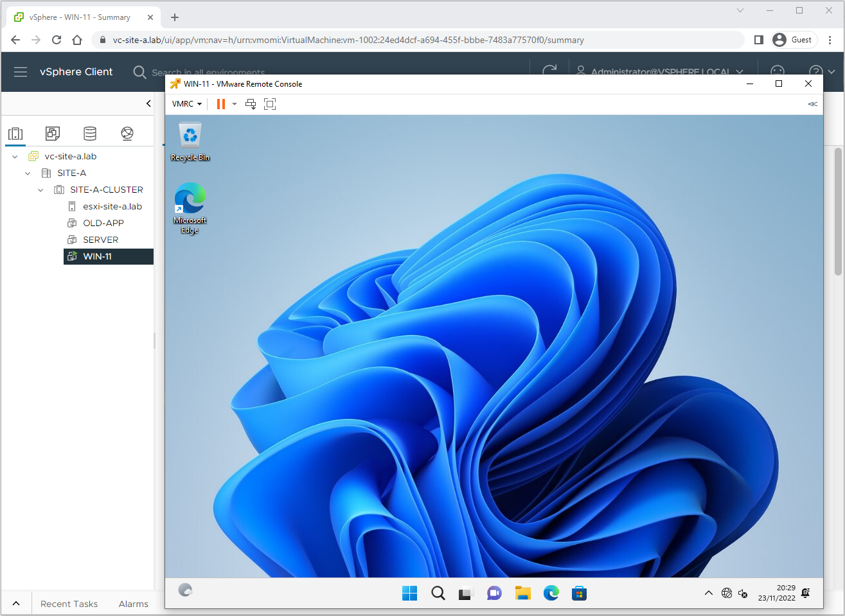
Task: Select SITE-A-CLUSTER in tree
Action: pyautogui.click(x=106, y=189)
